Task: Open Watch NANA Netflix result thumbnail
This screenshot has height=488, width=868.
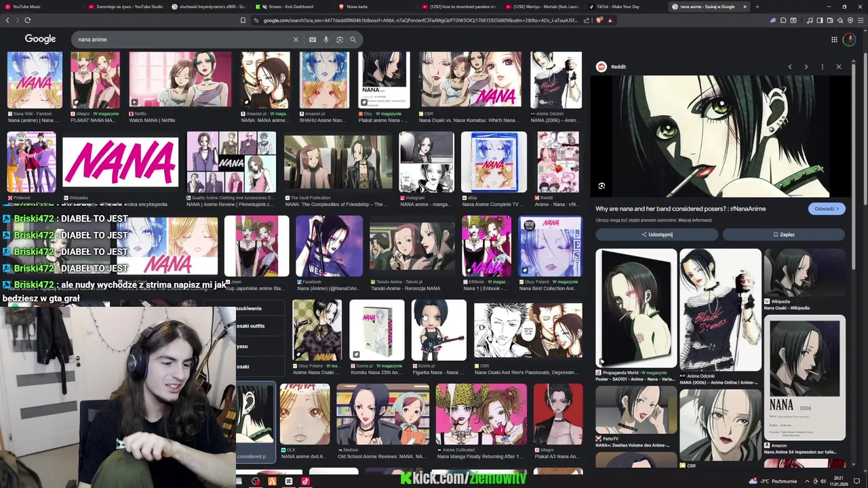Action: (180, 80)
